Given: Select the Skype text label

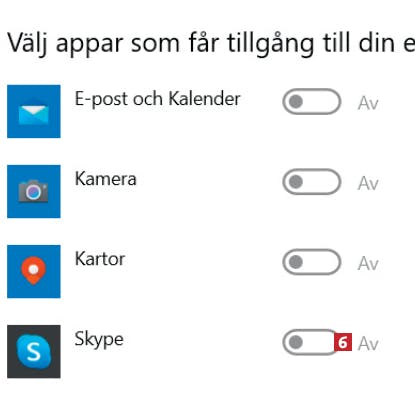Looking at the screenshot, I should [99, 340].
